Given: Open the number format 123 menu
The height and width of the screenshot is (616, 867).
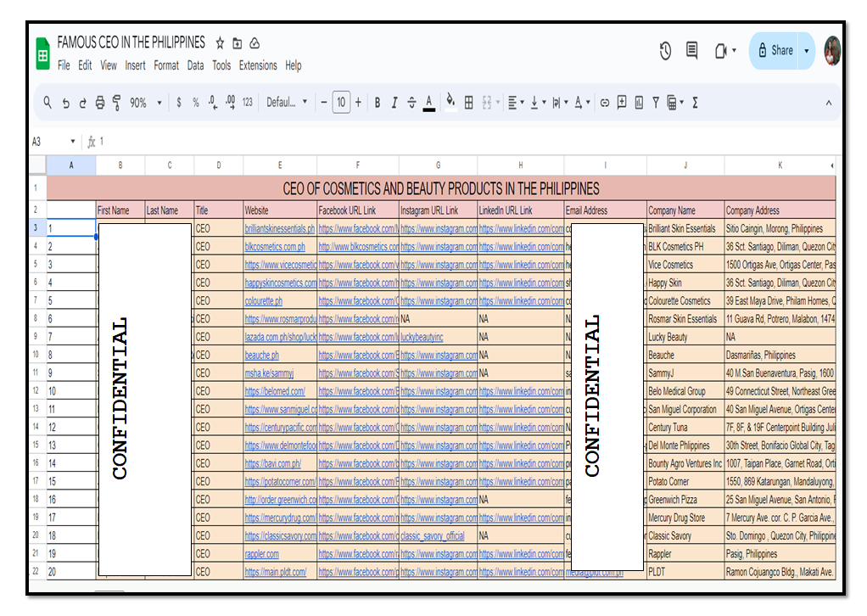Looking at the screenshot, I should point(247,103).
